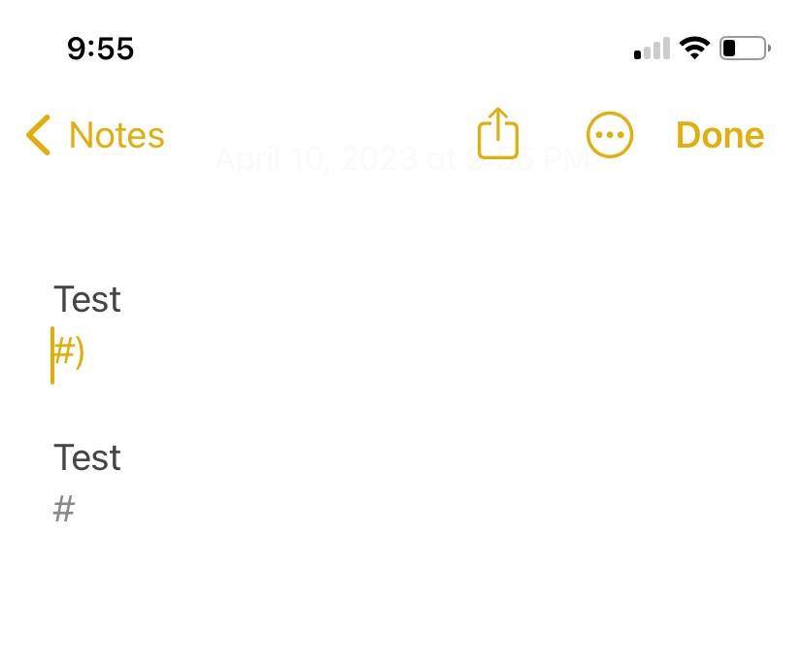Tap the battery indicator icon
804x672 pixels.
[744, 48]
